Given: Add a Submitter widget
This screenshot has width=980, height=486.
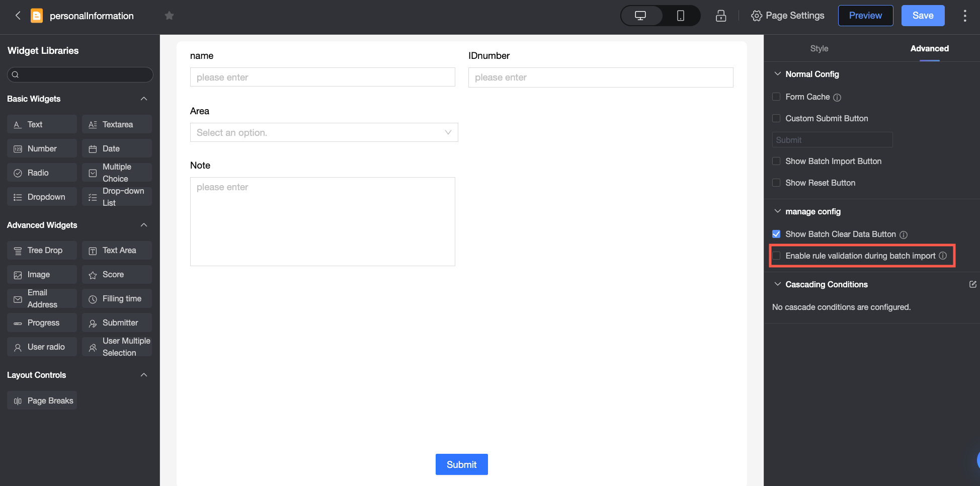Looking at the screenshot, I should 117,322.
